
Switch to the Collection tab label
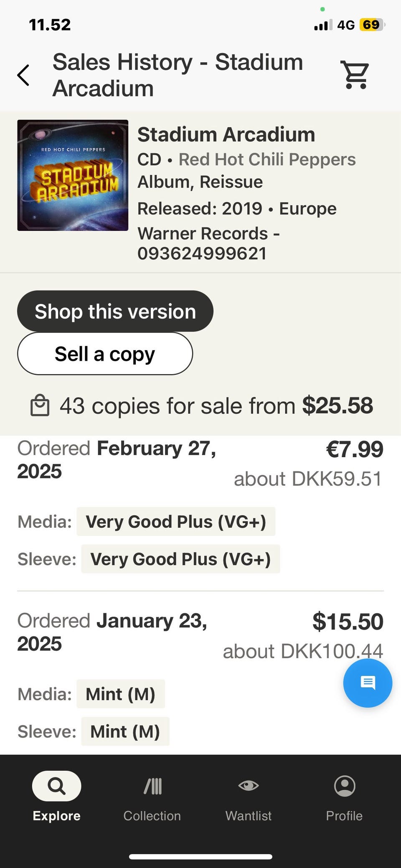coord(152,816)
